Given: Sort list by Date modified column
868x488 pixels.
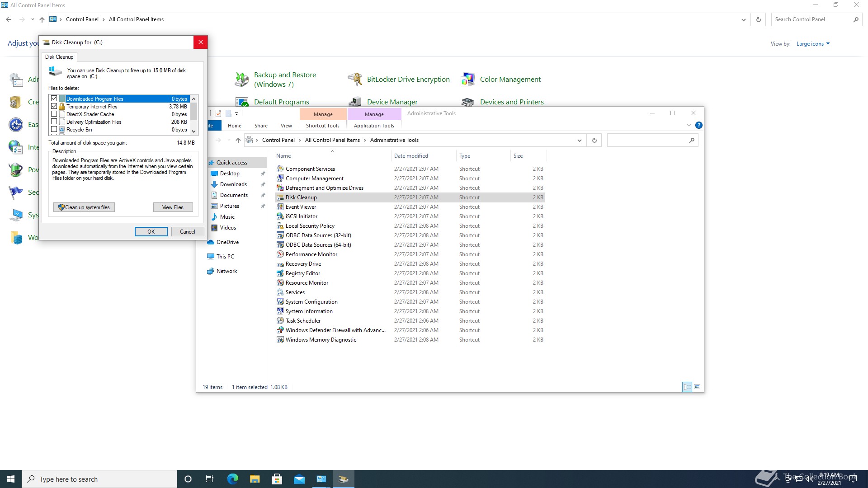Looking at the screenshot, I should pos(410,155).
